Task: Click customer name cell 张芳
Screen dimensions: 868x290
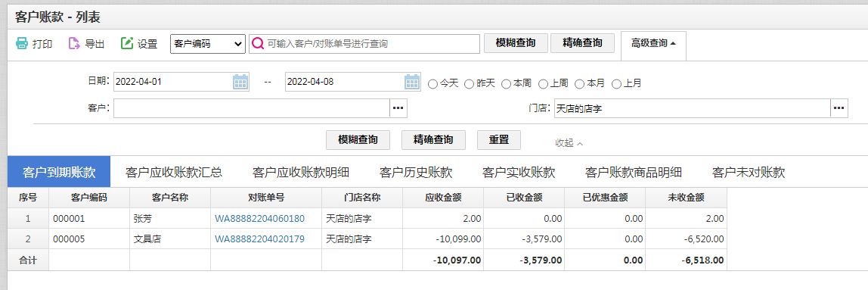Action: [x=170, y=219]
